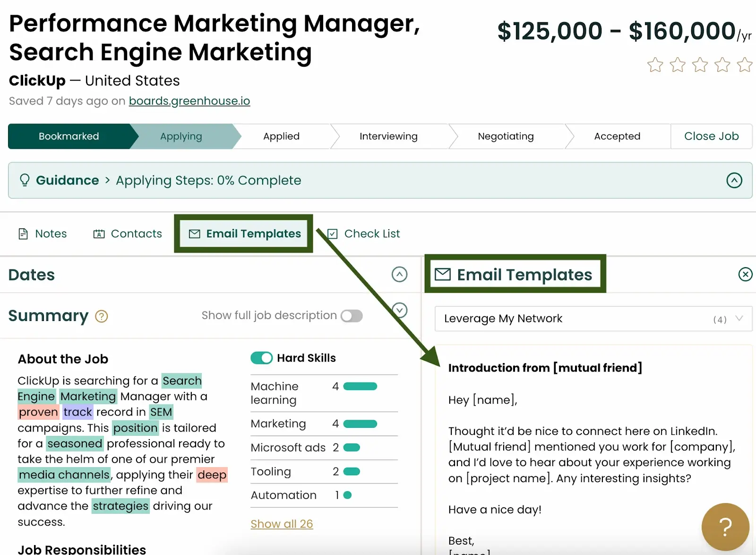Click the Close Job button
756x555 pixels.
tap(711, 136)
